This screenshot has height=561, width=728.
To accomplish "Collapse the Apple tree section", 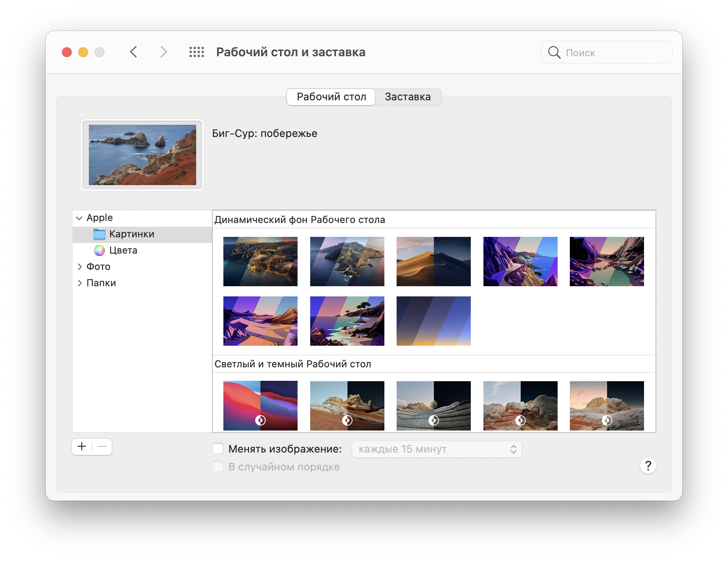I will tap(79, 218).
